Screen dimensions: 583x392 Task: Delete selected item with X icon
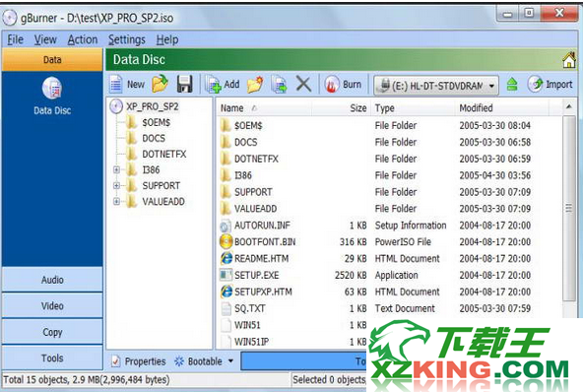[x=303, y=84]
